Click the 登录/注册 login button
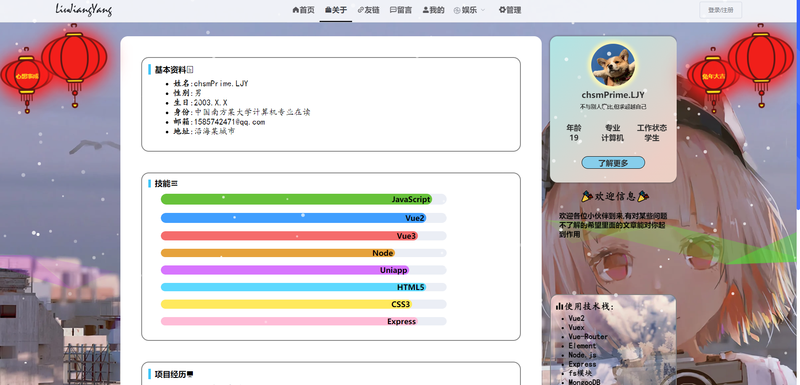Image resolution: width=800 pixels, height=385 pixels. [x=720, y=10]
